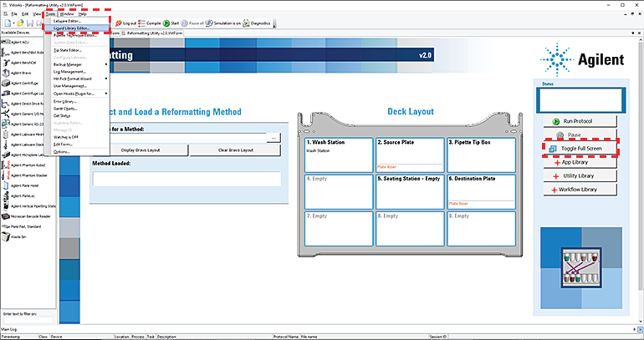Click the device filter text field

pos(28,319)
